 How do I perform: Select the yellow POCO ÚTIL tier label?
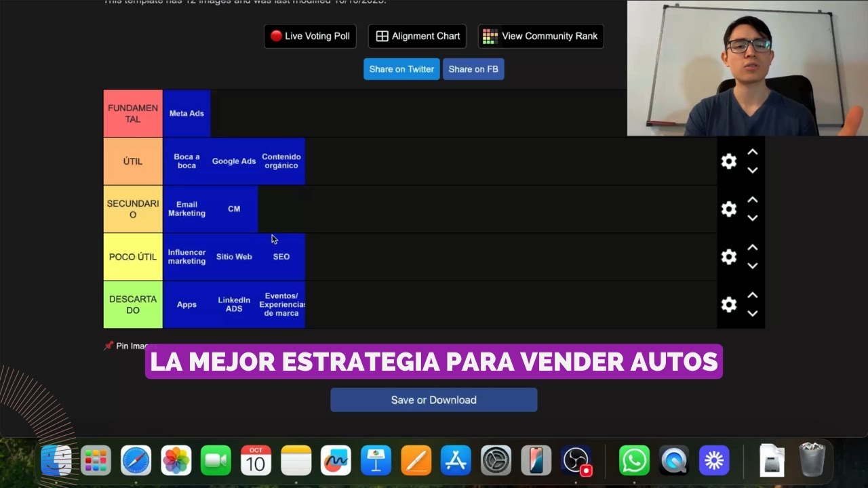(x=133, y=257)
